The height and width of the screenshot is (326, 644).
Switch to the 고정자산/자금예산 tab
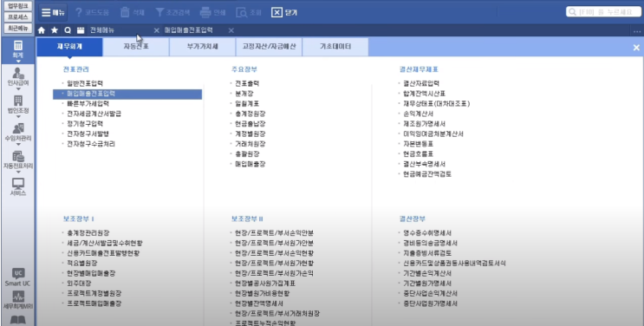269,47
